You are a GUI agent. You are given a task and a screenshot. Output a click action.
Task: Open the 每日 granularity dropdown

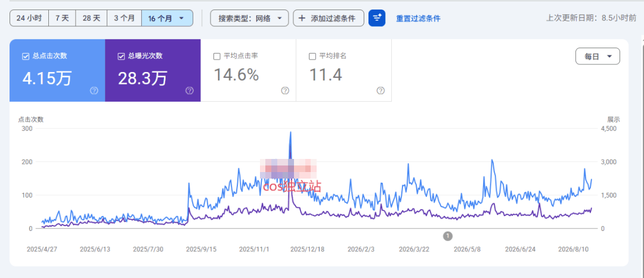point(597,57)
